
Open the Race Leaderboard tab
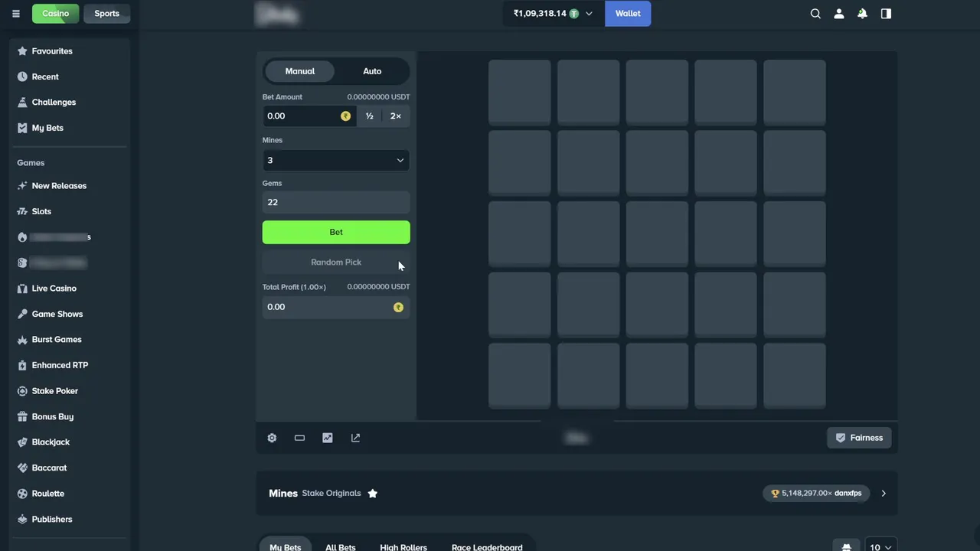pyautogui.click(x=487, y=547)
